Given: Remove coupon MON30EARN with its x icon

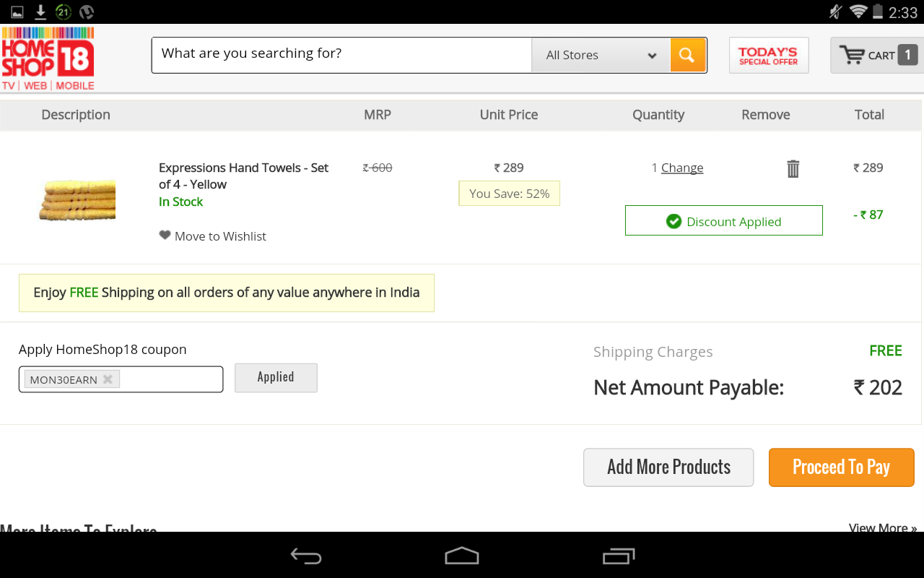Looking at the screenshot, I should (x=108, y=379).
